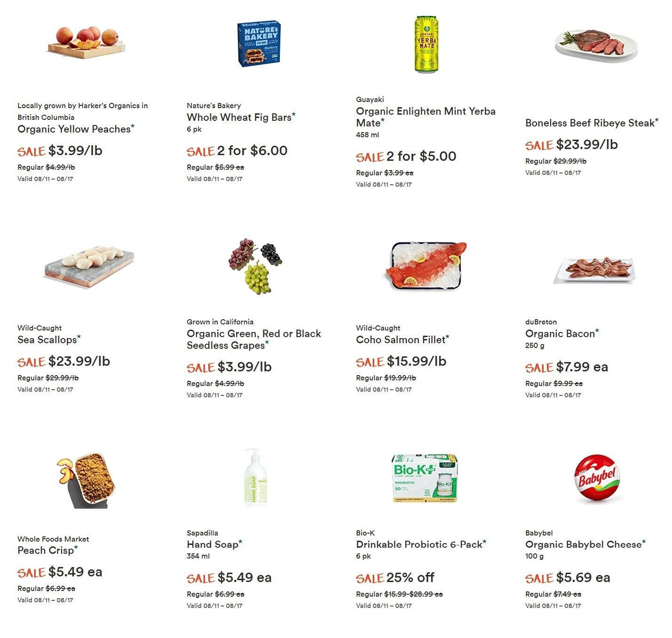Screen dimensions: 672x638
Task: Open the Organic Enlighten Mint Yerba Mate title
Action: [426, 117]
